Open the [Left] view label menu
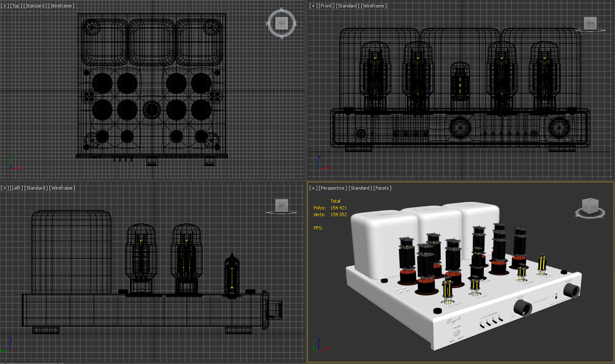The height and width of the screenshot is (364, 615). click(x=17, y=188)
